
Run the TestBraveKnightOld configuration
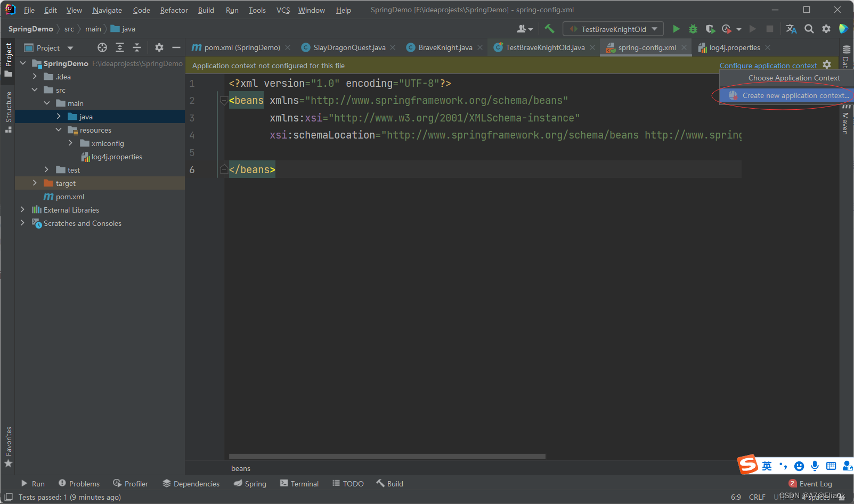pyautogui.click(x=676, y=29)
